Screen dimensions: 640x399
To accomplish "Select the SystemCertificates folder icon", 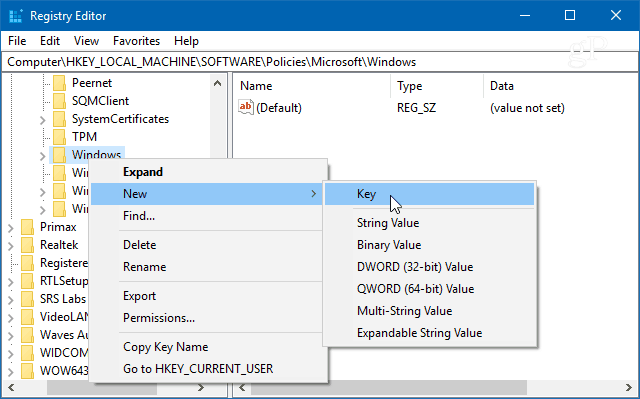I will 60,119.
